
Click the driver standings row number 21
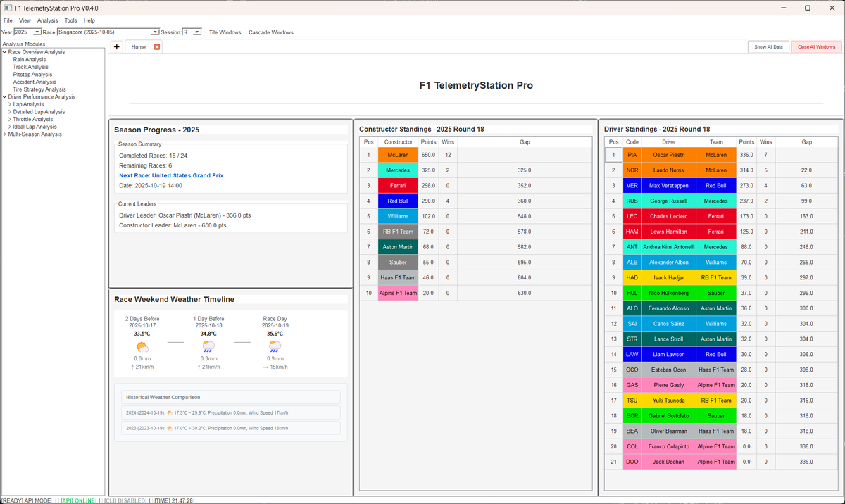click(613, 462)
